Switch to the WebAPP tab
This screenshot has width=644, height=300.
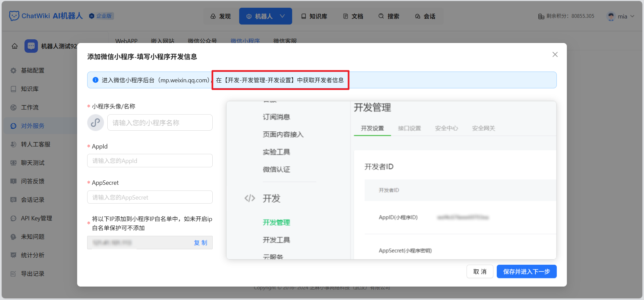(126, 41)
